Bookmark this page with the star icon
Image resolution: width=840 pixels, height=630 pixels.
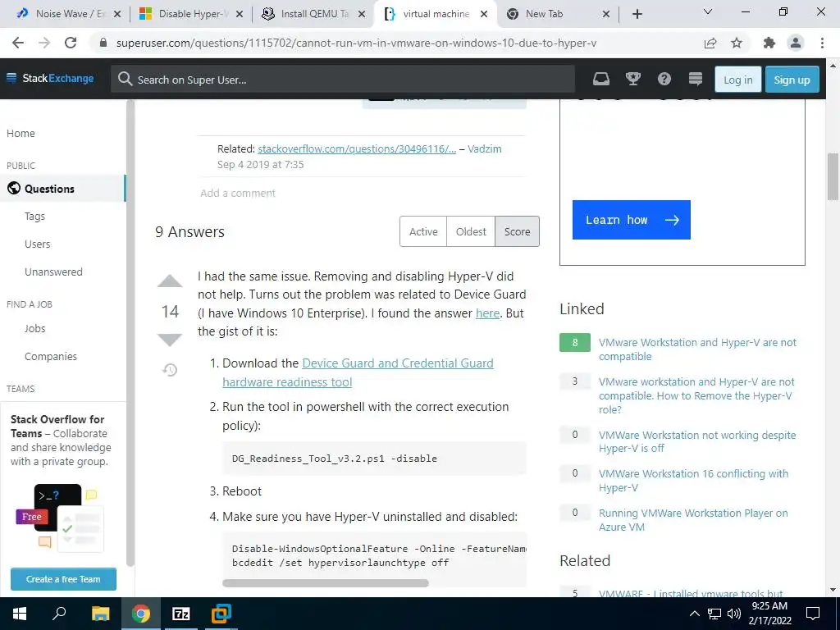737,43
